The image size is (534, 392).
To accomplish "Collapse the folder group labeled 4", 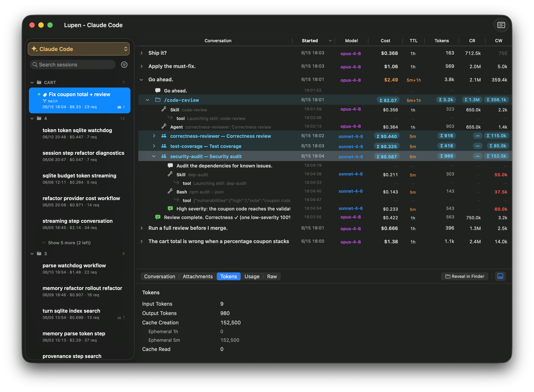I will [32, 118].
